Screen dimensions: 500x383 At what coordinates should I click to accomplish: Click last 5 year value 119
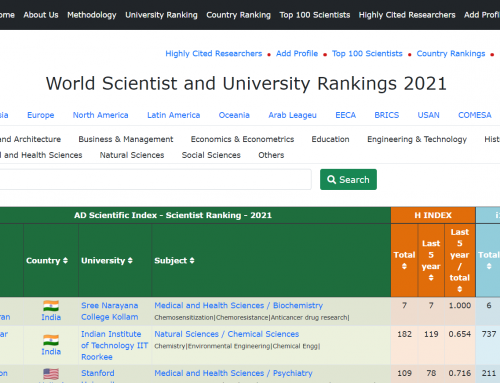pyautogui.click(x=431, y=334)
